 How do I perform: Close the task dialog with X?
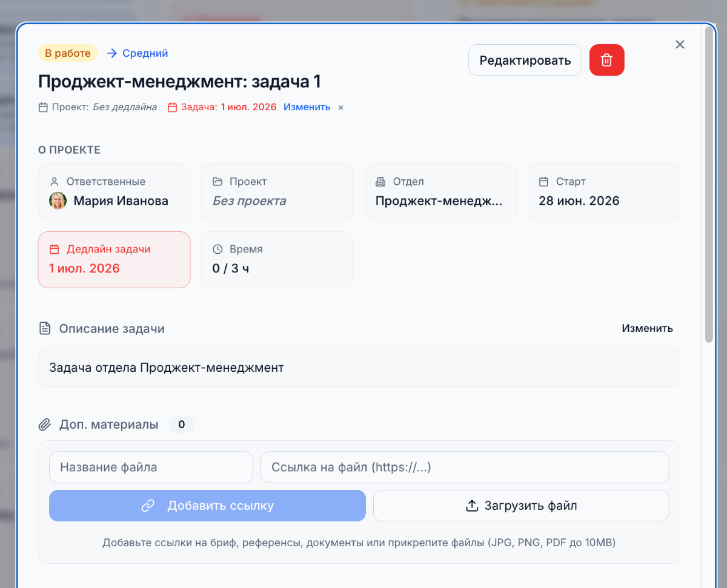coord(680,44)
